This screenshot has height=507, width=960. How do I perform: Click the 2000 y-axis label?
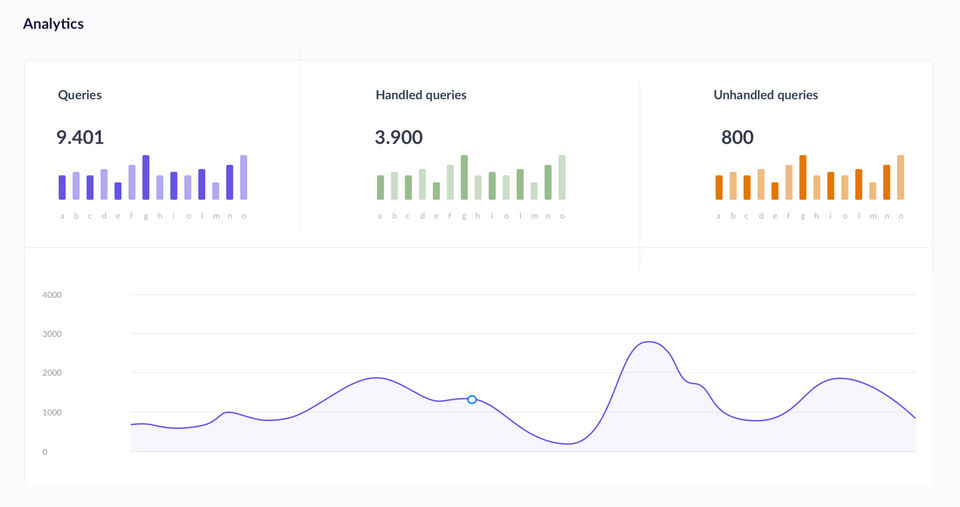(x=52, y=373)
